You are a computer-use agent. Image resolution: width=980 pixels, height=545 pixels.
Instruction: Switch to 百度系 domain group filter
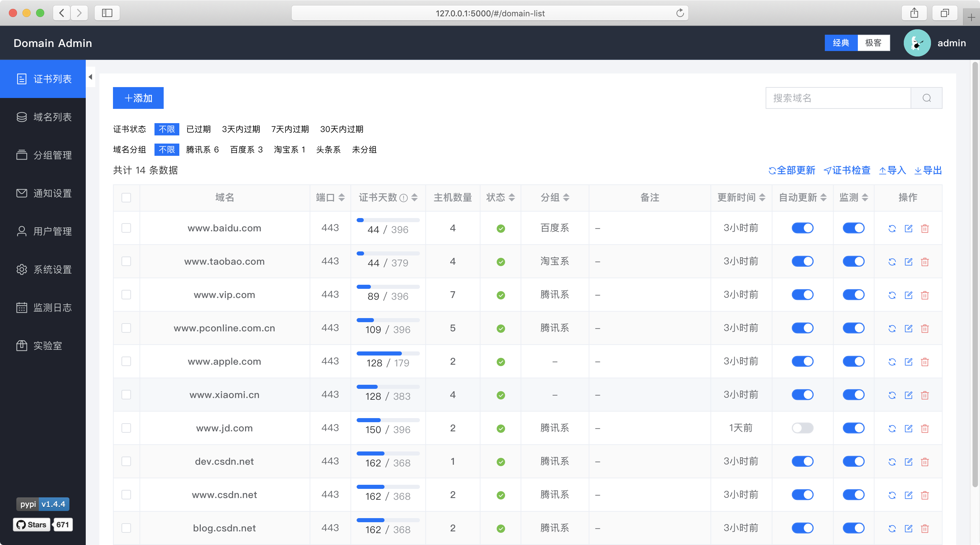click(245, 149)
